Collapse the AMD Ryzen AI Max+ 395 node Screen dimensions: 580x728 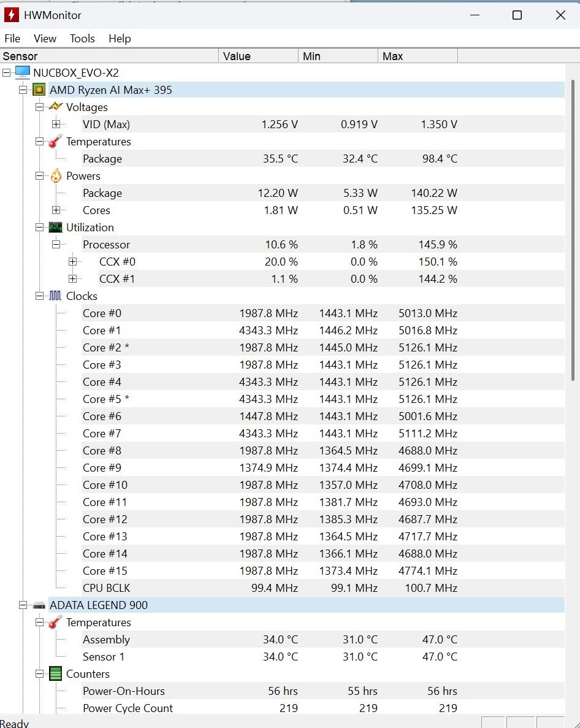(x=23, y=90)
